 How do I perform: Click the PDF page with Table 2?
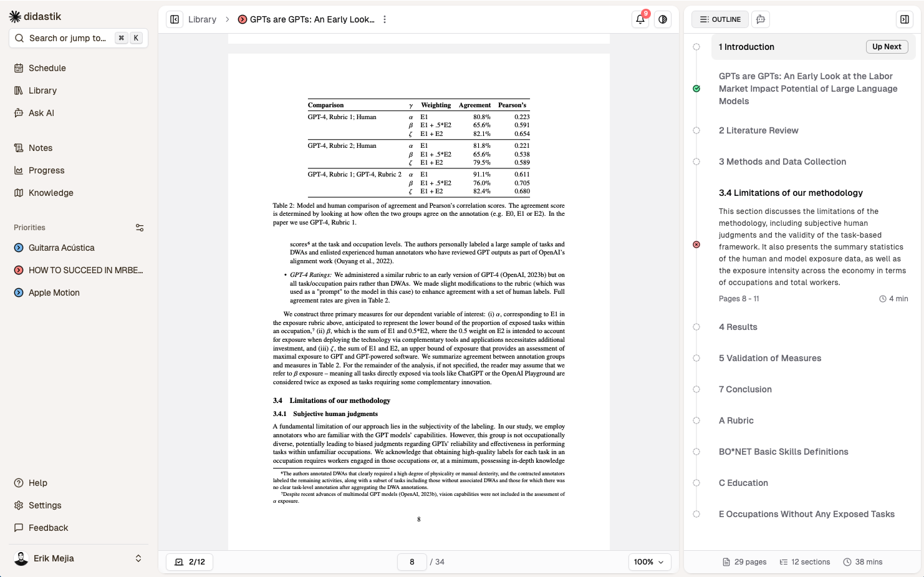[x=419, y=301]
